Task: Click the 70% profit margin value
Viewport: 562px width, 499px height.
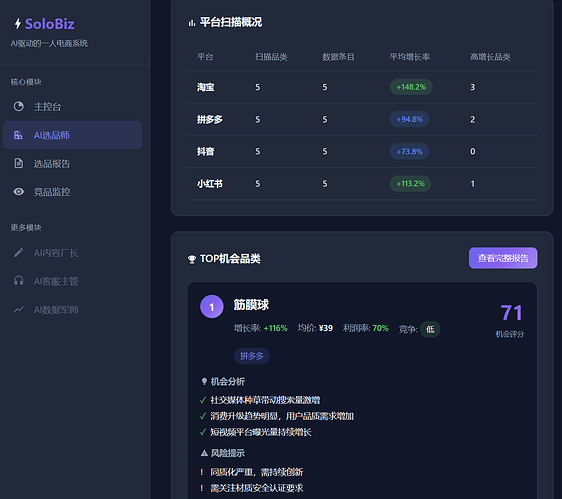Action: pos(380,328)
